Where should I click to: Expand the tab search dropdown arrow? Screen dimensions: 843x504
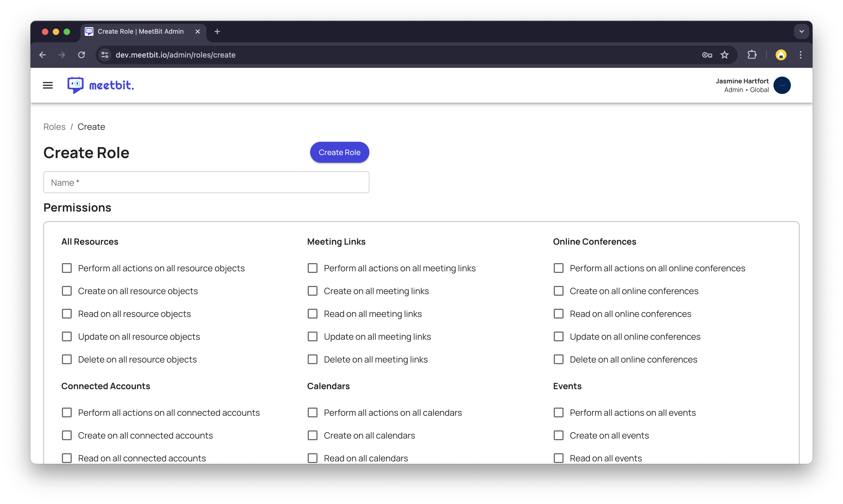(801, 31)
